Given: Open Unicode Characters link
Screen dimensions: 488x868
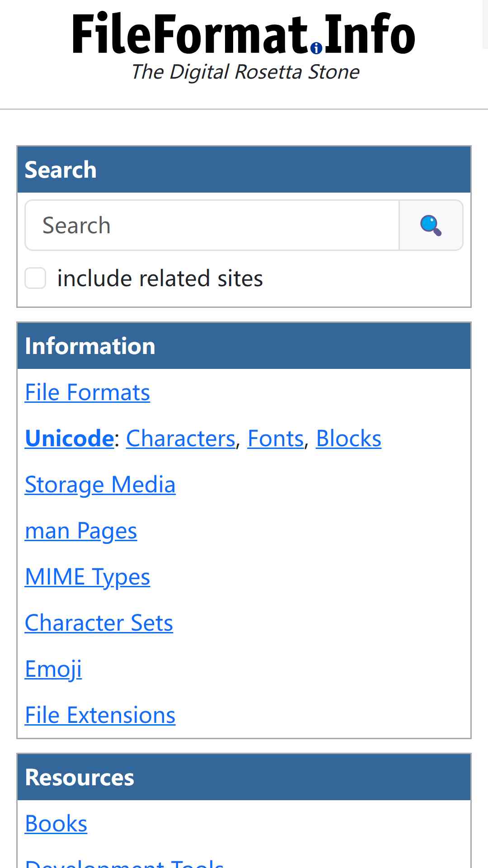Looking at the screenshot, I should [x=181, y=438].
